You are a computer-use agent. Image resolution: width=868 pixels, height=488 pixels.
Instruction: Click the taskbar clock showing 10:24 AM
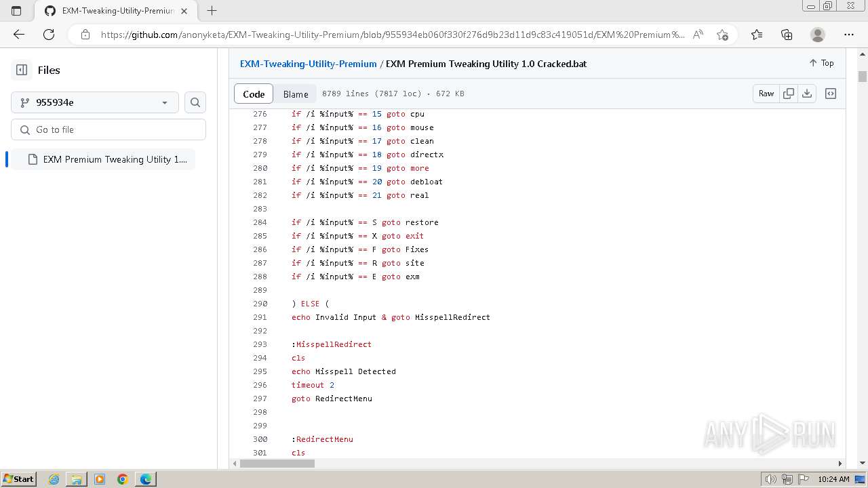(833, 479)
